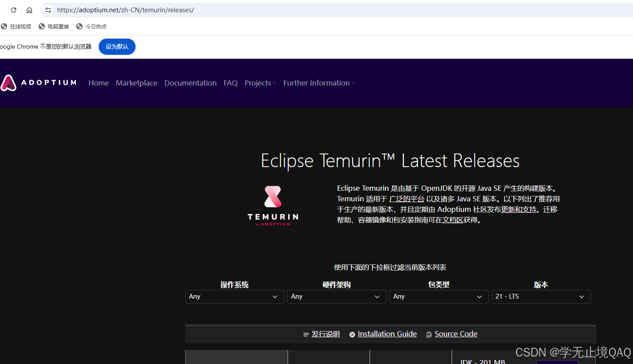Click the Adoptium logo in navbar
The width and height of the screenshot is (633, 364).
38,82
